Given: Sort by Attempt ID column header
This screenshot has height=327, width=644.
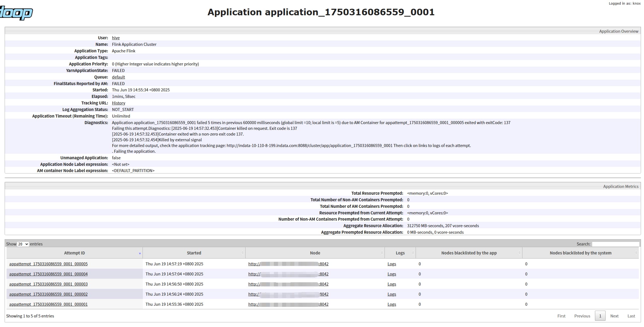Looking at the screenshot, I should pos(74,253).
